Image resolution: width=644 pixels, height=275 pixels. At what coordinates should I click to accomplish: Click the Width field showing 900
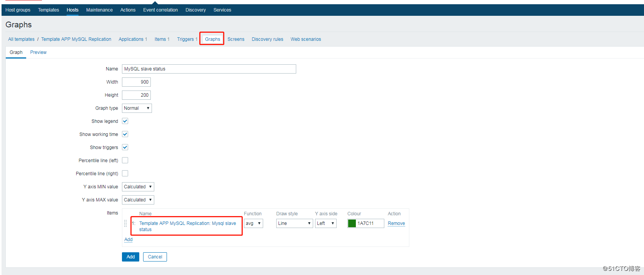tap(136, 82)
